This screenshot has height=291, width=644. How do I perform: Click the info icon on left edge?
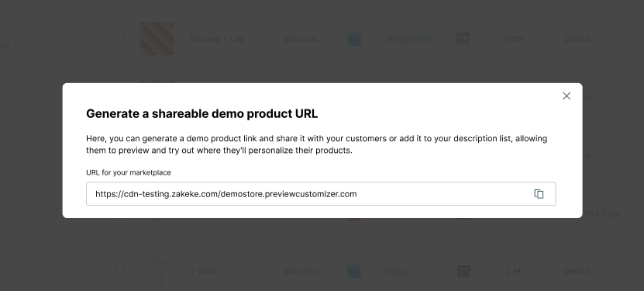point(19,46)
